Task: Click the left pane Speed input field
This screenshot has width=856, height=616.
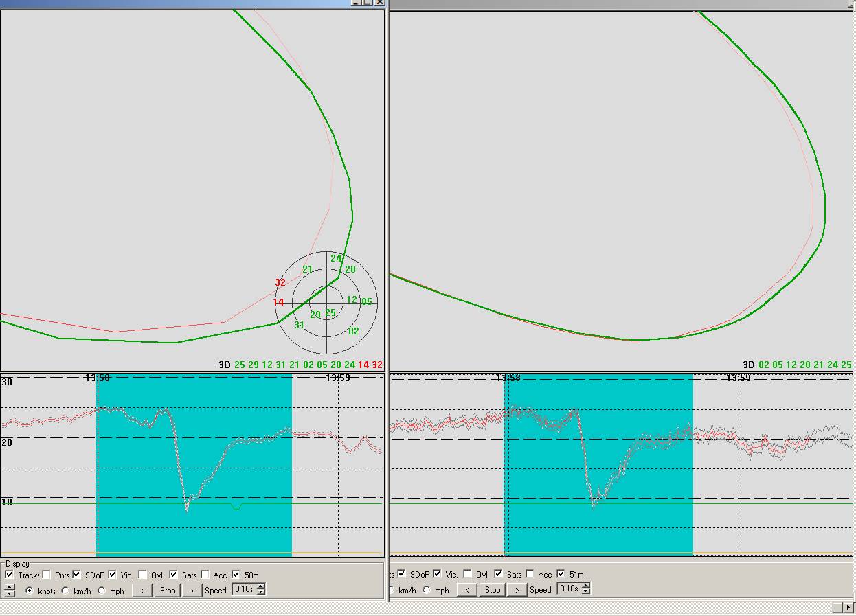Action: point(244,590)
